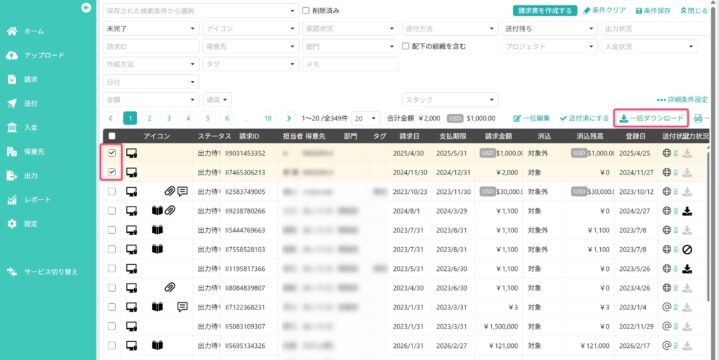
Task: Sort by 請求日 column header
Action: [x=409, y=136]
